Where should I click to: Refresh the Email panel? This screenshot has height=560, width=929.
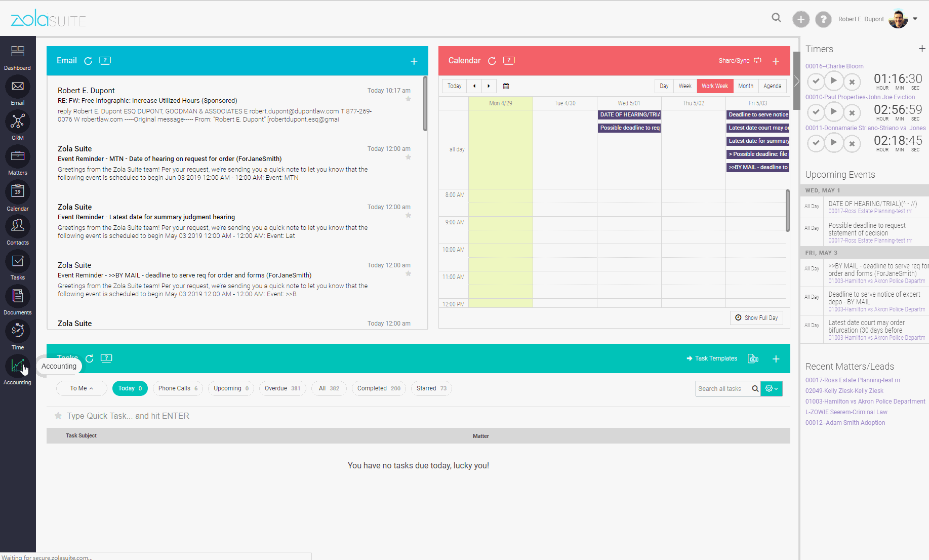point(88,61)
